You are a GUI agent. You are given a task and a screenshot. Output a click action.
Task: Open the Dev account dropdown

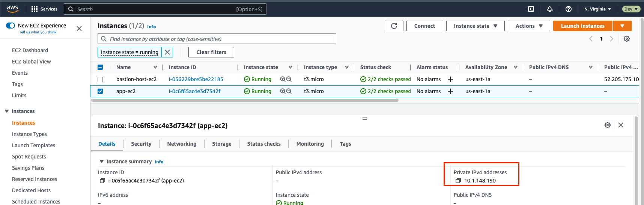[631, 9]
